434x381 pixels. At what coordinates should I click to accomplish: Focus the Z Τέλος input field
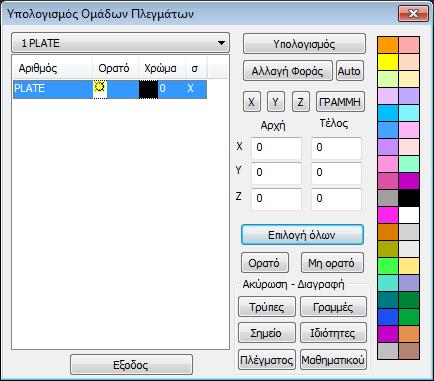(x=336, y=199)
